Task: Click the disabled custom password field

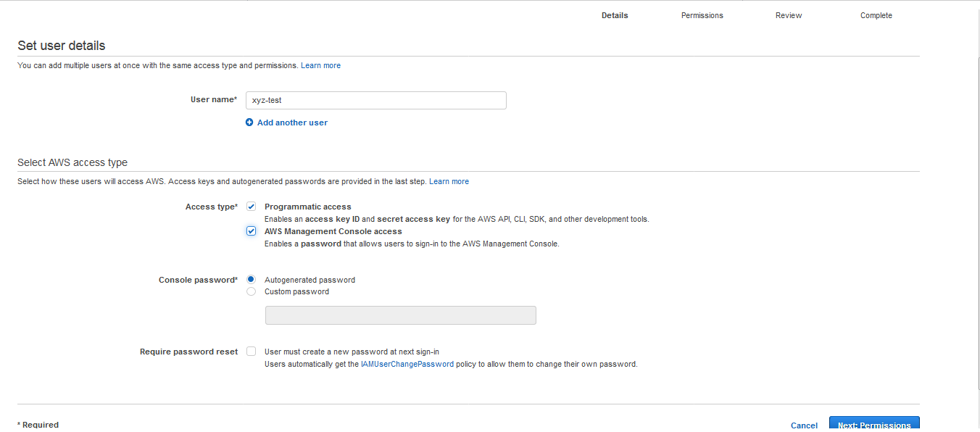Action: [x=401, y=315]
